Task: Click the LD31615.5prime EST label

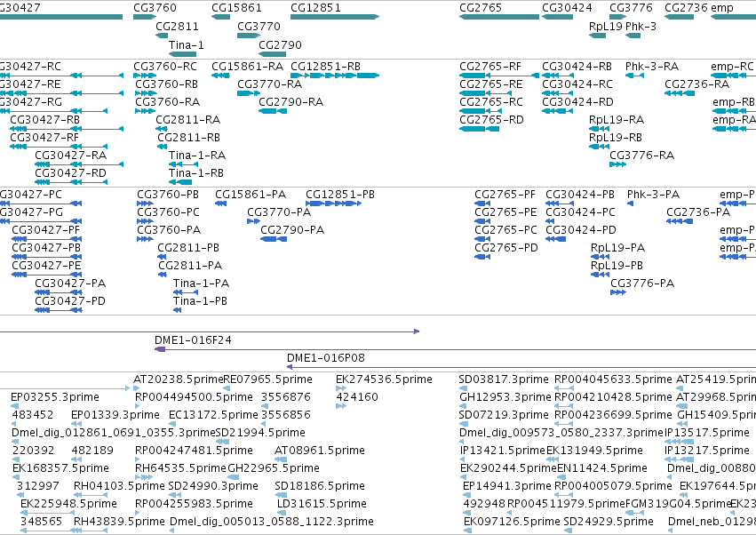Action: 322,504
